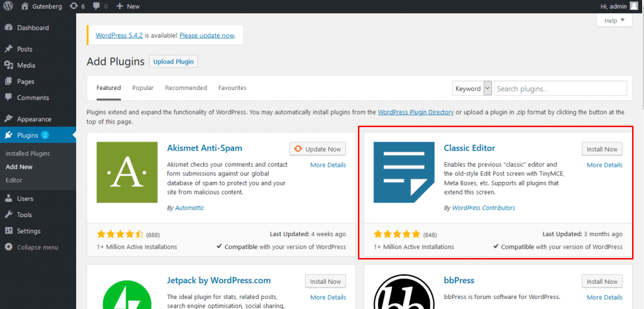This screenshot has width=644, height=309.
Task: Click Install Now for Classic Editor
Action: coord(602,149)
